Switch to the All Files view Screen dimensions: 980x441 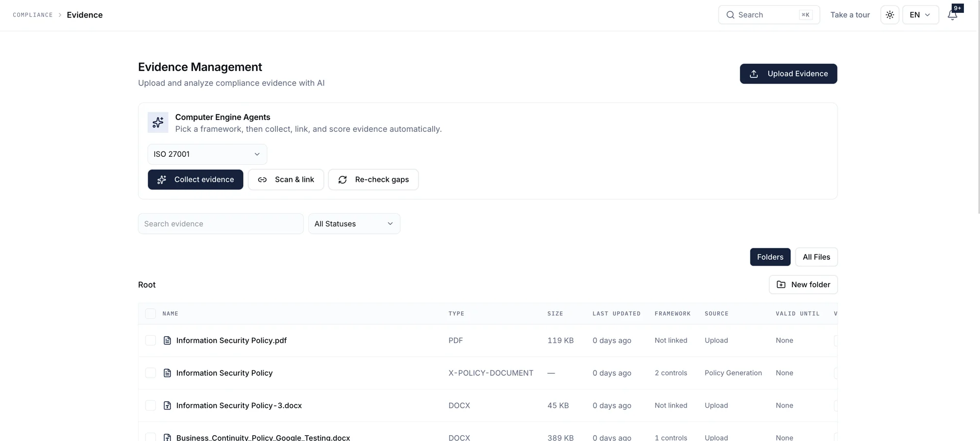point(816,257)
